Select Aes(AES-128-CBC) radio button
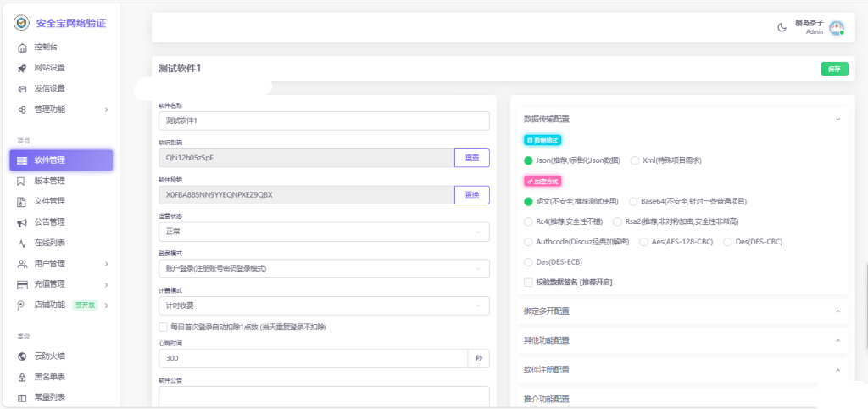Viewport: 868px width, 409px height. coord(644,242)
